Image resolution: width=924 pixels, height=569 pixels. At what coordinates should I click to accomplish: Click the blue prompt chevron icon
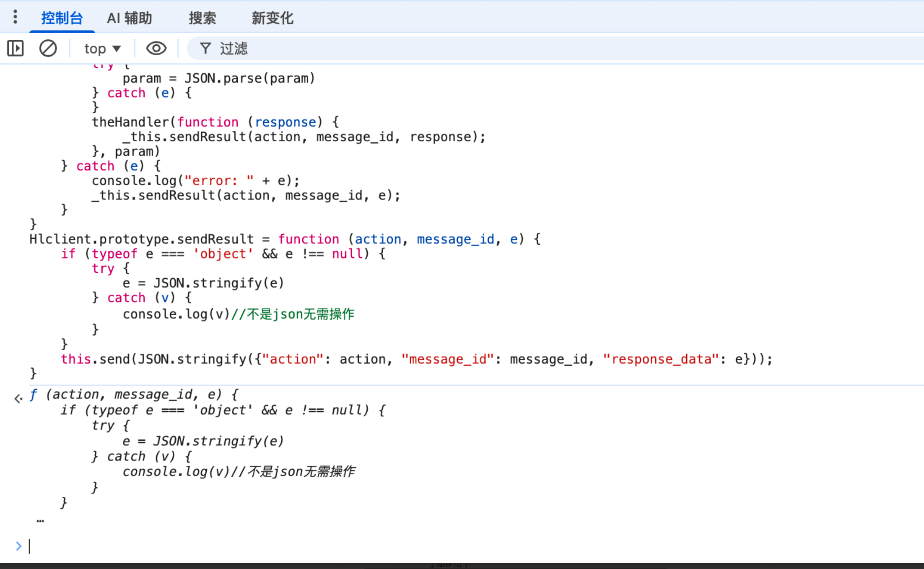[x=18, y=546]
